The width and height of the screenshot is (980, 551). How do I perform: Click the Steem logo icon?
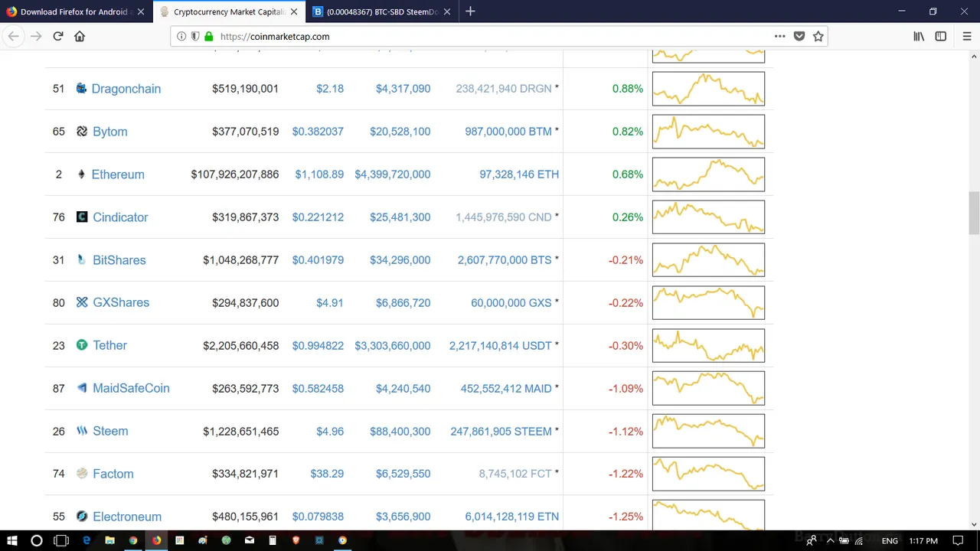click(82, 431)
